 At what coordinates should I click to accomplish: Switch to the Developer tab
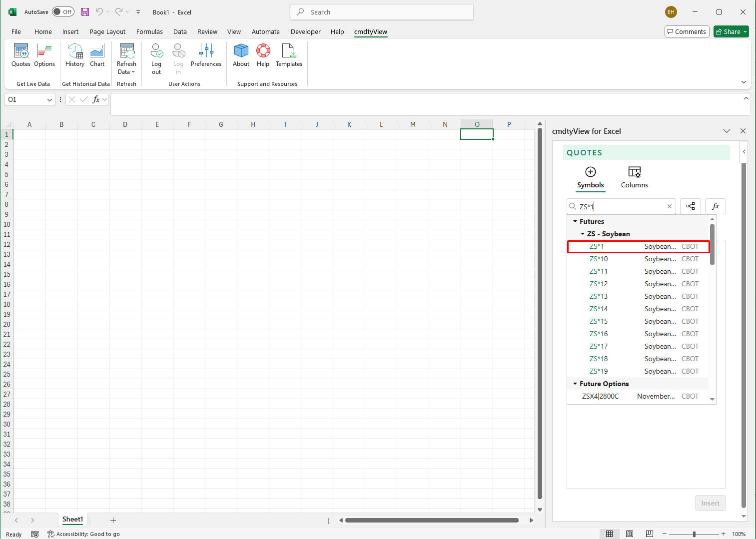pyautogui.click(x=305, y=31)
